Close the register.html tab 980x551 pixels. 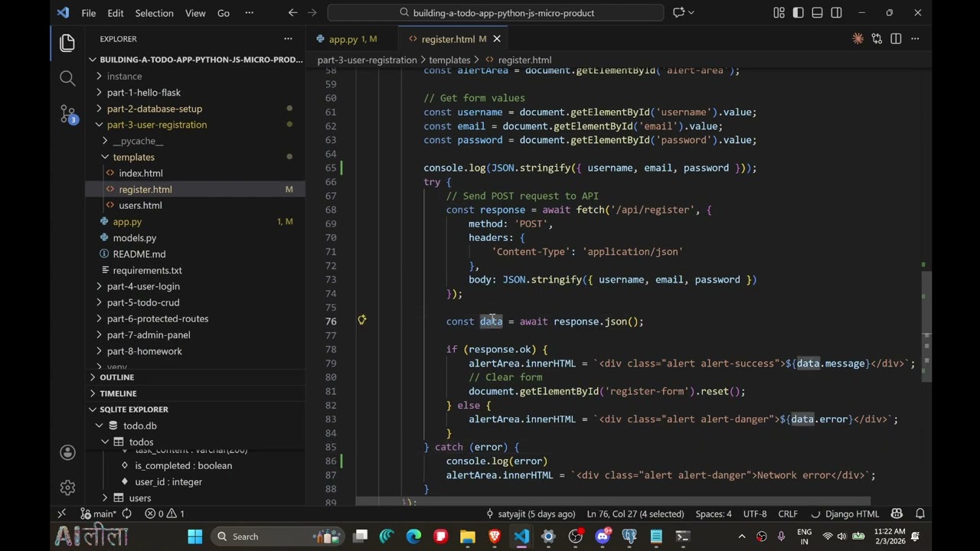pyautogui.click(x=496, y=39)
